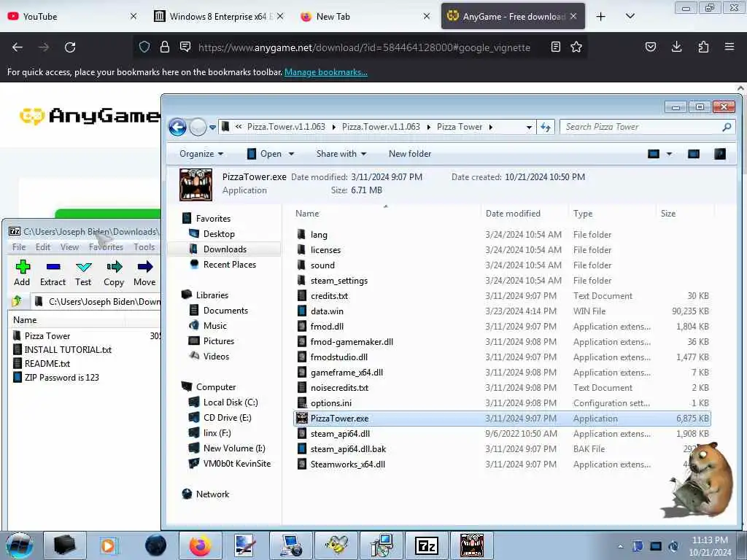Open Explorer help icon
Viewport: 747px width, 560px height.
pos(720,154)
